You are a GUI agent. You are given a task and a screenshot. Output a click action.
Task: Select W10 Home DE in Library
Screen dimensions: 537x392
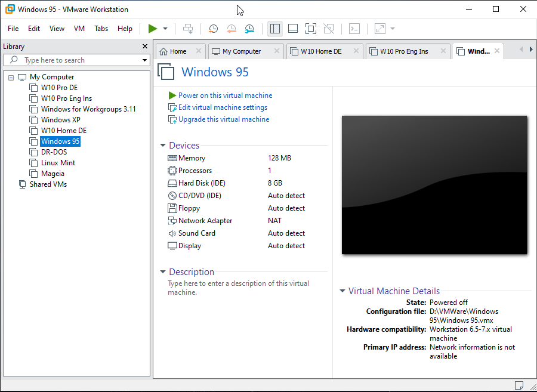(x=64, y=131)
